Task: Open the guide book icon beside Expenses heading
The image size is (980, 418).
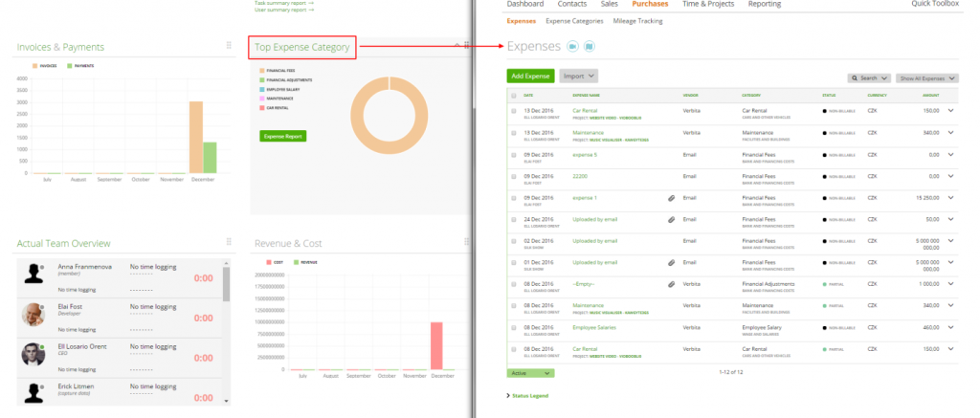Action: click(590, 46)
